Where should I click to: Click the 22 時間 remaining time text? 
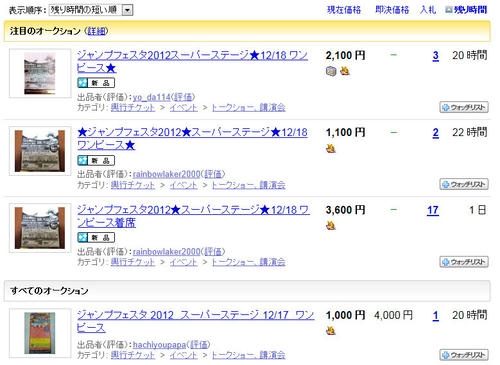coord(470,132)
